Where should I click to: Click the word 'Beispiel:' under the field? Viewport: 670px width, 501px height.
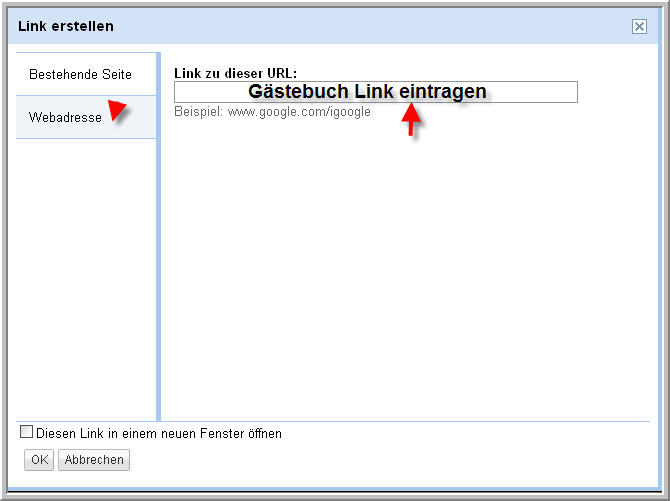pos(199,112)
